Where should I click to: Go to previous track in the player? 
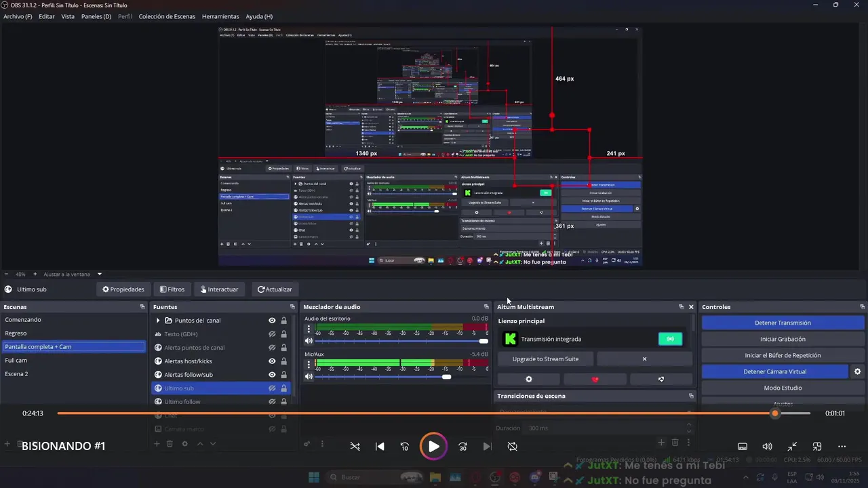pyautogui.click(x=380, y=447)
